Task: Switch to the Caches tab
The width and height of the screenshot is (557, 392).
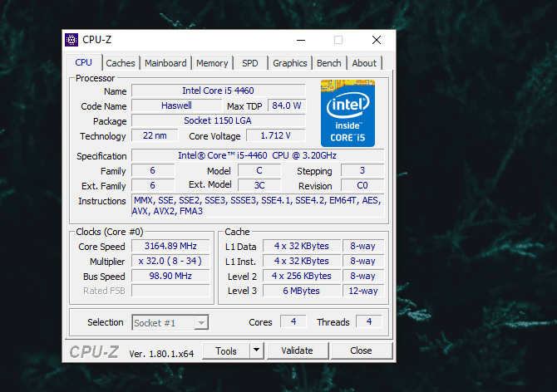Action: (x=121, y=63)
